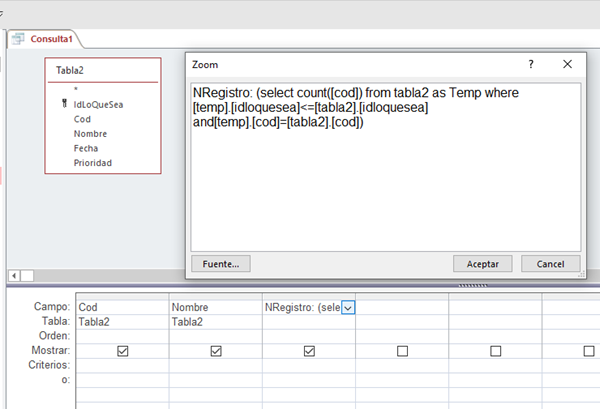The height and width of the screenshot is (409, 600).
Task: Confirm with the Aceptar button
Action: tap(483, 264)
